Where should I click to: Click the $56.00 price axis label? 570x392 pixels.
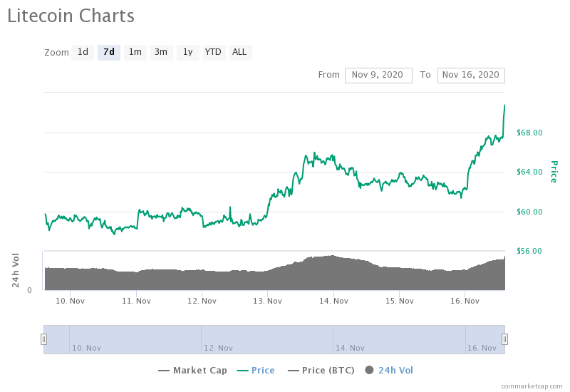pyautogui.click(x=529, y=251)
